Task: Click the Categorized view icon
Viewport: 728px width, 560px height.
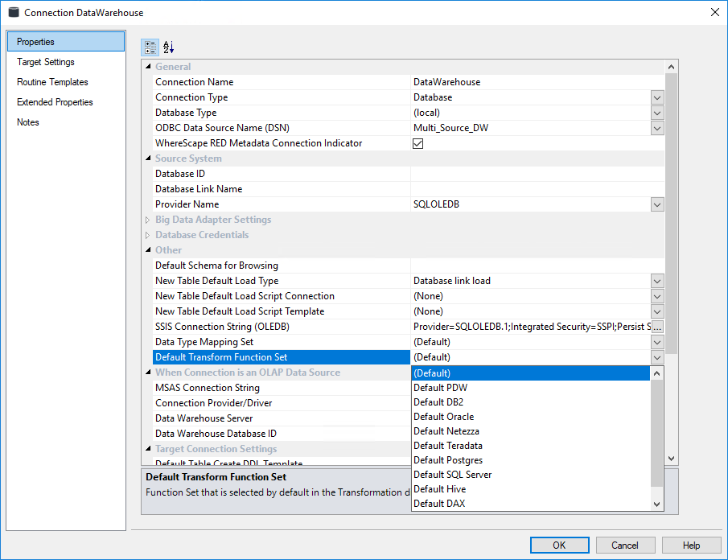Action: pyautogui.click(x=150, y=47)
